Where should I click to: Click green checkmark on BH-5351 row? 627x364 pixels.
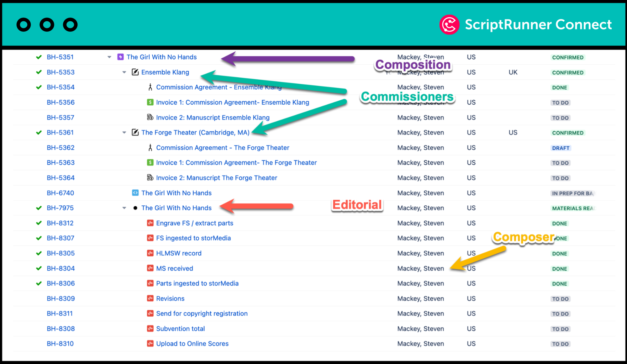point(39,57)
